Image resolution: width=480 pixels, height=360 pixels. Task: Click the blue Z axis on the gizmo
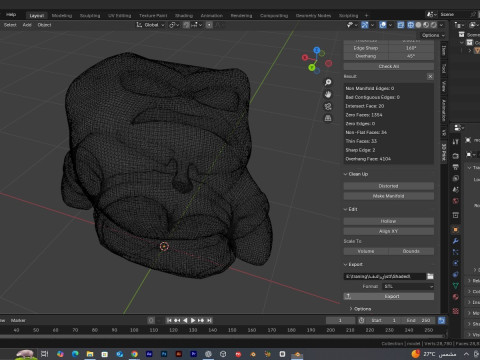317,50
